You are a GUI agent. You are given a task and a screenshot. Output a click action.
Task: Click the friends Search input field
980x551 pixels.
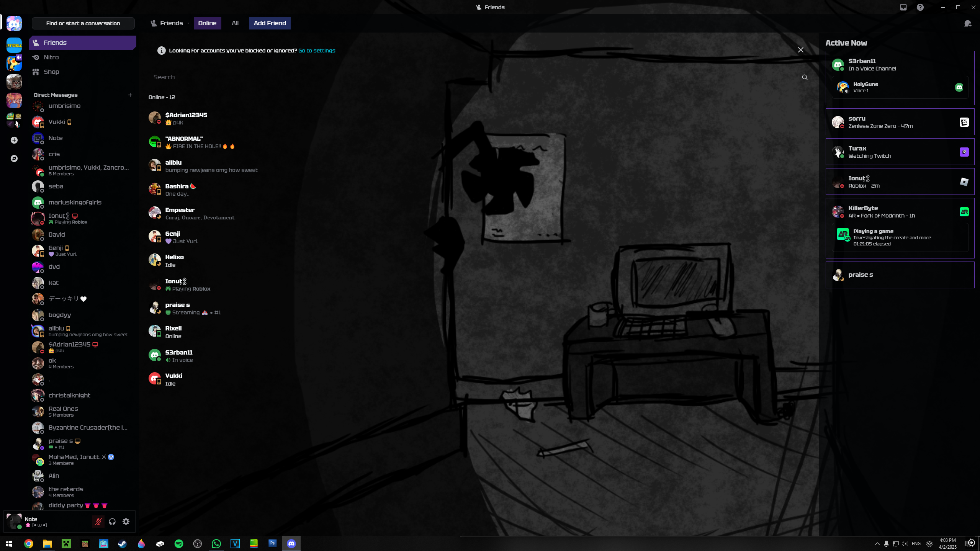point(460,77)
